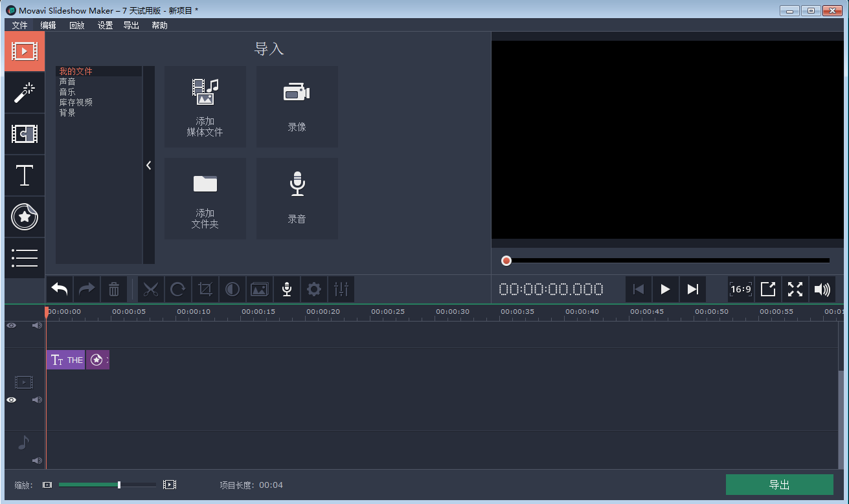Click the Clip properties gear icon
Screen dimensions: 849x504
(314, 289)
